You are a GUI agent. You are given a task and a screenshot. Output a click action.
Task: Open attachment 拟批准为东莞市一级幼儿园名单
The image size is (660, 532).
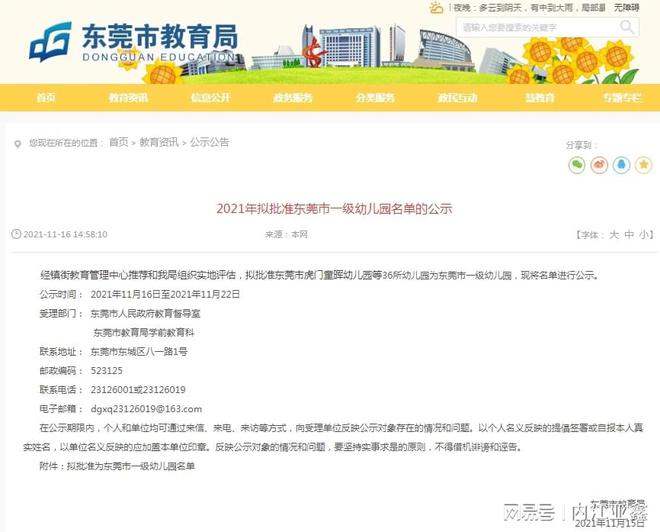tap(131, 466)
